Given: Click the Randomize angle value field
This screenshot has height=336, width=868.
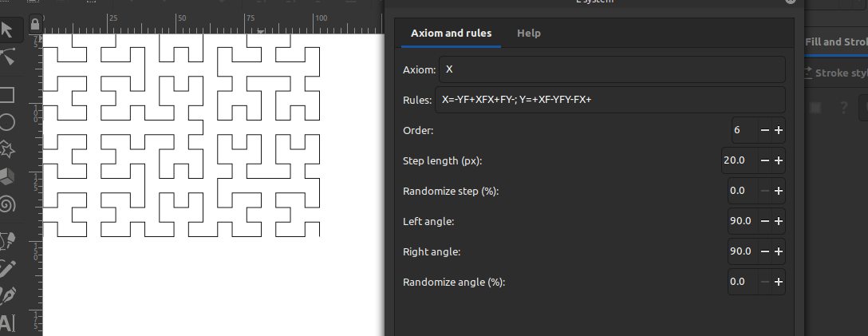Looking at the screenshot, I should (743, 282).
